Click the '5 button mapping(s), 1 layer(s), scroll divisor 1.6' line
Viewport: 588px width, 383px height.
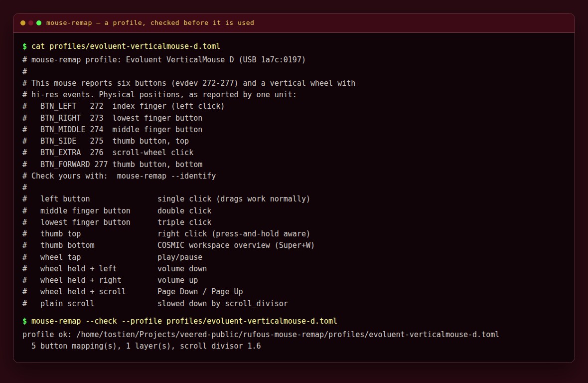click(x=146, y=346)
